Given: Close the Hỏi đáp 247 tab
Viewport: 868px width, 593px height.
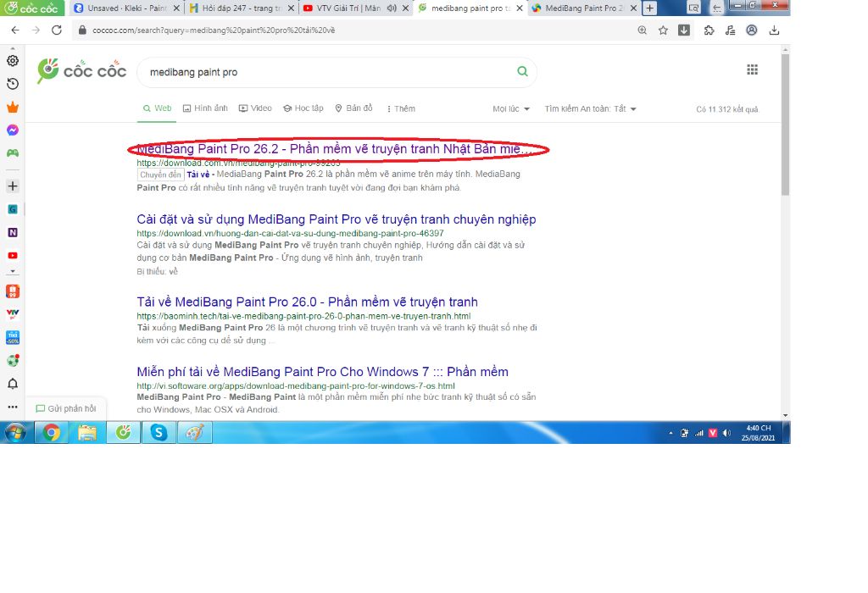Looking at the screenshot, I should tap(292, 8).
